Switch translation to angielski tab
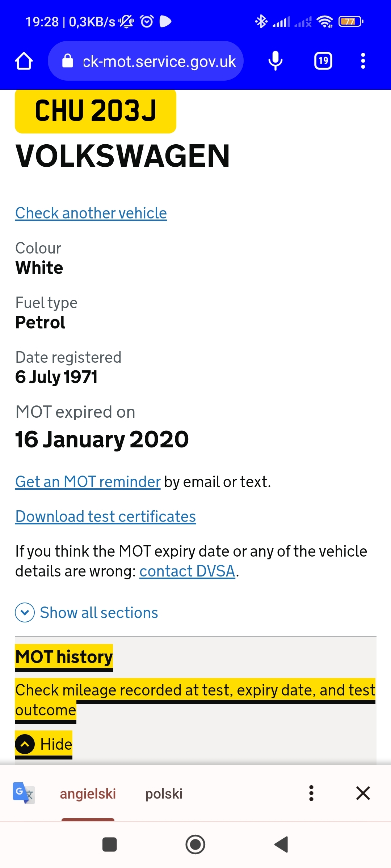 coord(88,794)
